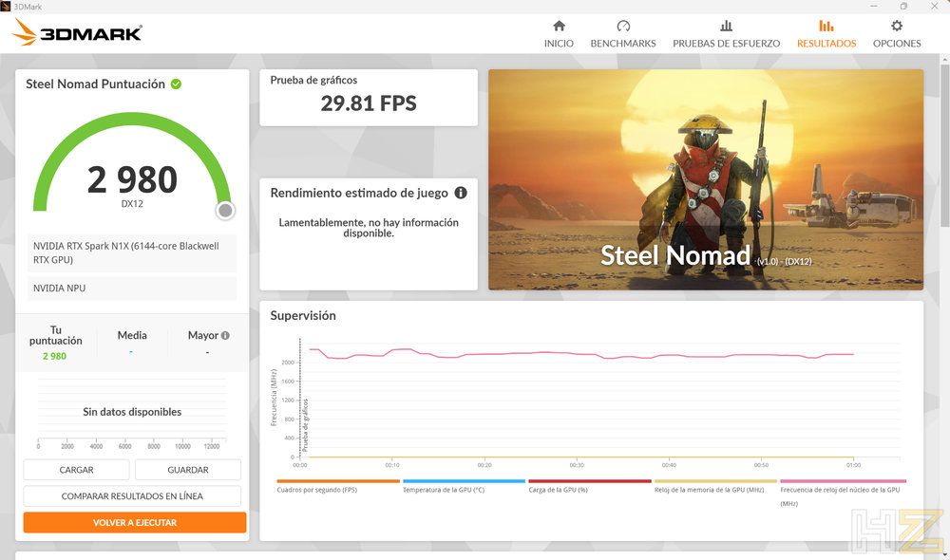Click the GUARDAR button
The width and height of the screenshot is (950, 560).
[188, 470]
